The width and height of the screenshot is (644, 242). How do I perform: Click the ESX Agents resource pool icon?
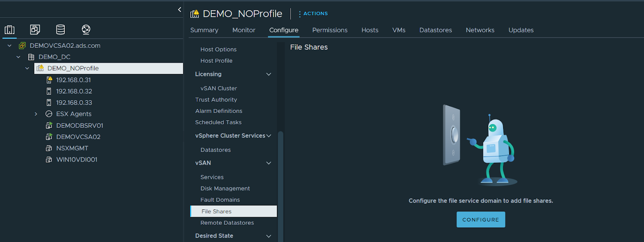[49, 114]
